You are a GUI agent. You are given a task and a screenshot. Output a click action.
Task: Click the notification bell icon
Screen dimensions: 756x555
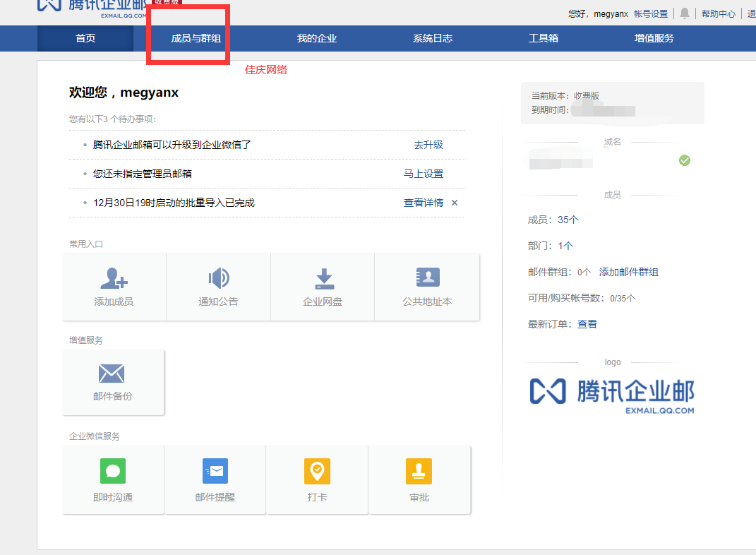pos(685,13)
